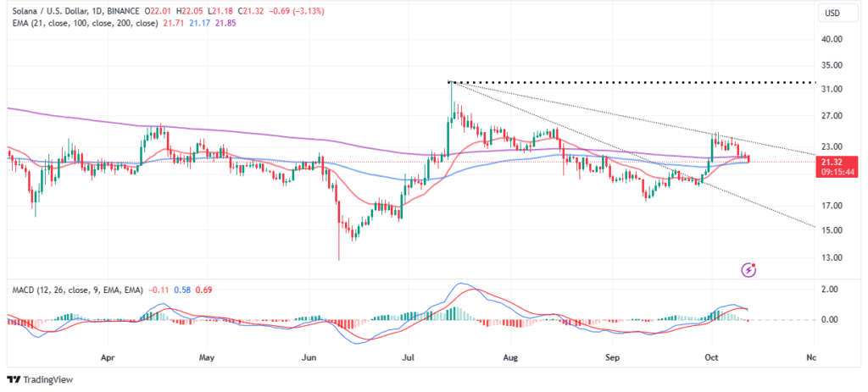The height and width of the screenshot is (392, 868).
Task: Open the USD currency selector
Action: (832, 14)
